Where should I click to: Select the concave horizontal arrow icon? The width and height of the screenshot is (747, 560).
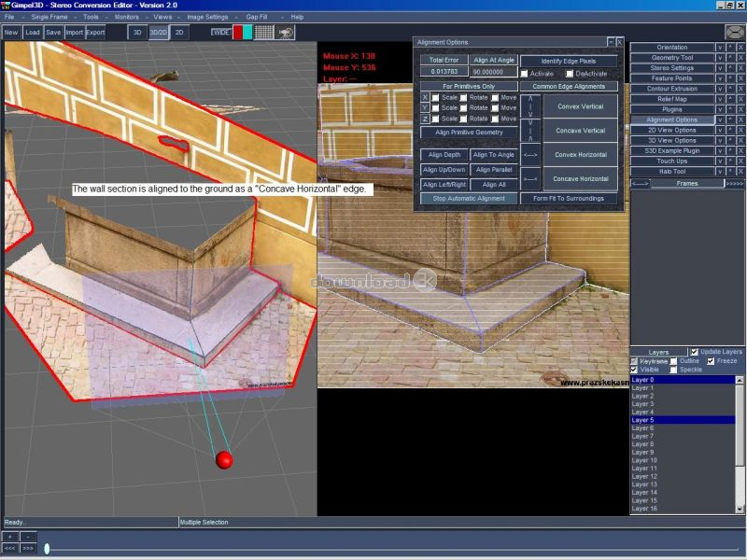tap(530, 178)
